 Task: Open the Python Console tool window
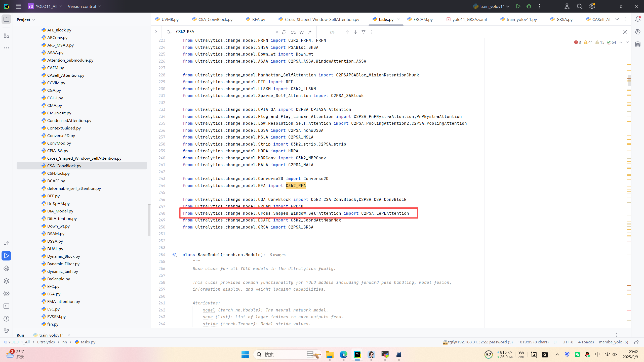(6, 268)
